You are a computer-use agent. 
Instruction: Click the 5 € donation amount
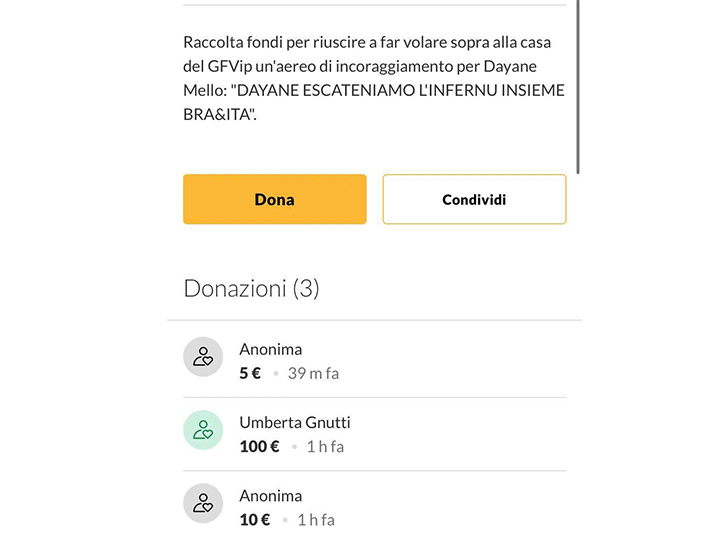[250, 373]
